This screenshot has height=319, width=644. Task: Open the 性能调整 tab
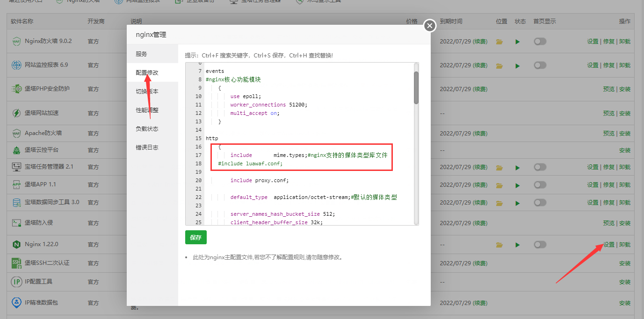click(152, 110)
